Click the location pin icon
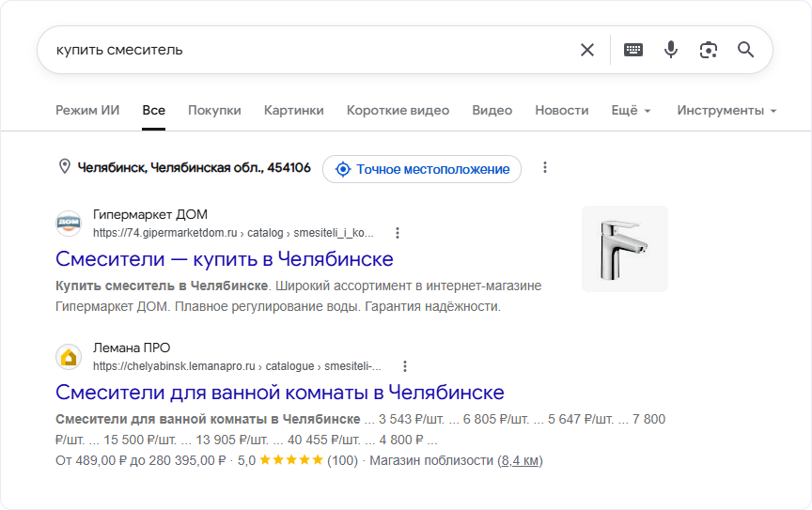The width and height of the screenshot is (812, 510). pyautogui.click(x=64, y=167)
